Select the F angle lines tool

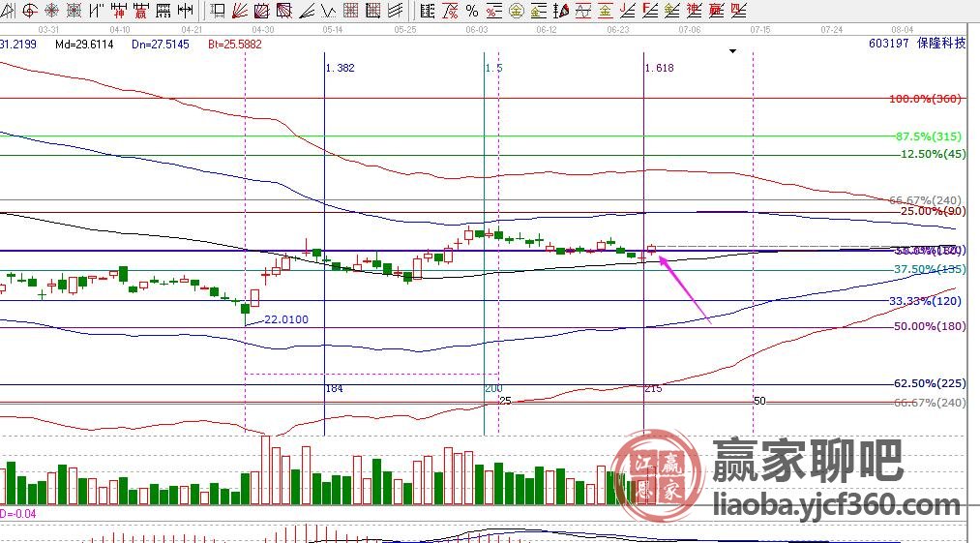(x=650, y=10)
